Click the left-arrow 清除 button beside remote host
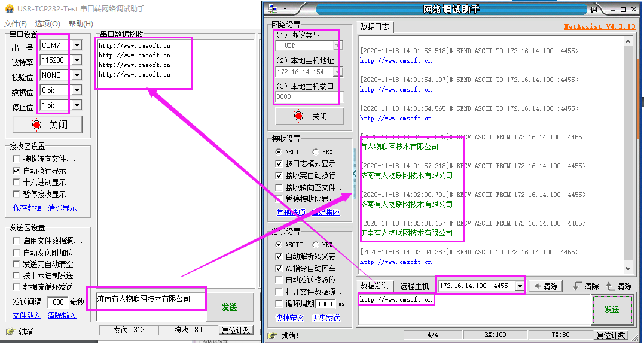Viewport: 644px width, 343px height. (x=544, y=286)
